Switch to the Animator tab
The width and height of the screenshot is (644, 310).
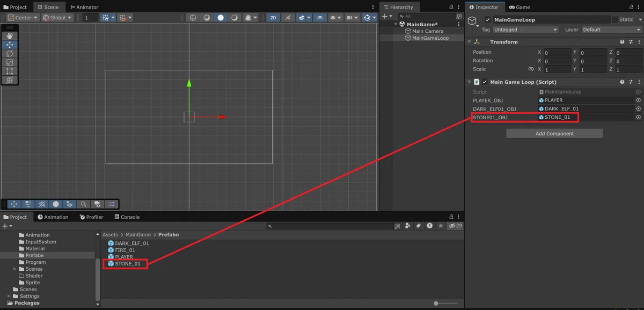tap(84, 7)
